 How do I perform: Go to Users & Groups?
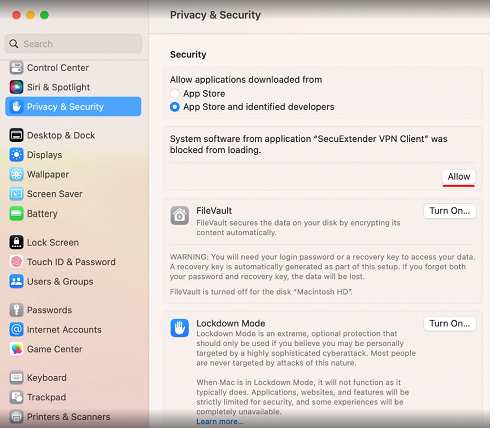(x=60, y=281)
